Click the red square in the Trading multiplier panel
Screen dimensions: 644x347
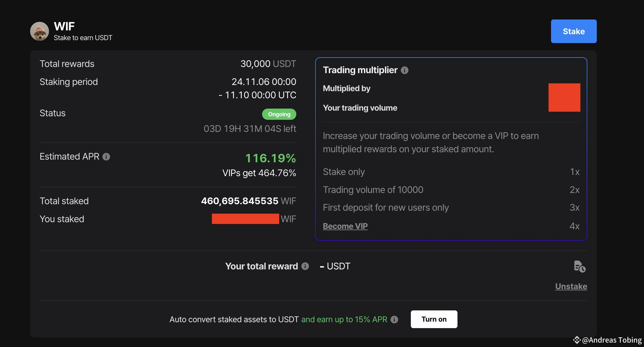click(564, 97)
